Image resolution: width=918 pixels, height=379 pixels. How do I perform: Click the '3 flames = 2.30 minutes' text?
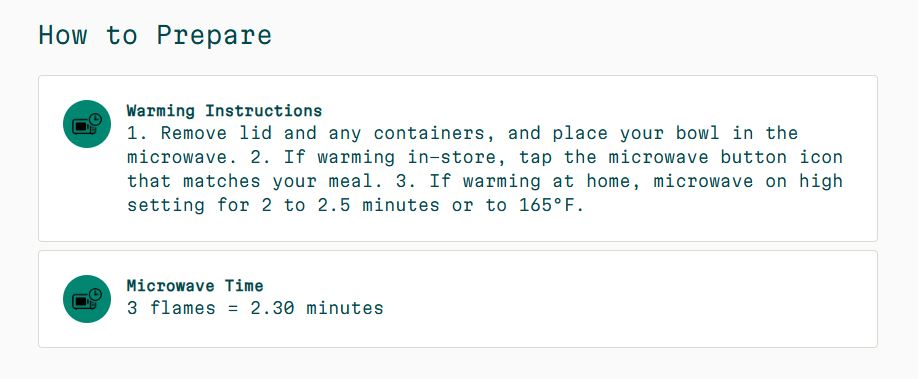coord(255,308)
